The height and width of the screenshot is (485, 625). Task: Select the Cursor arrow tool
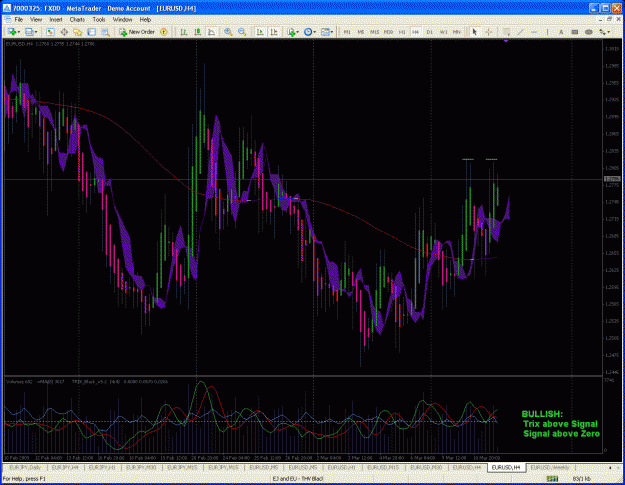(x=474, y=32)
